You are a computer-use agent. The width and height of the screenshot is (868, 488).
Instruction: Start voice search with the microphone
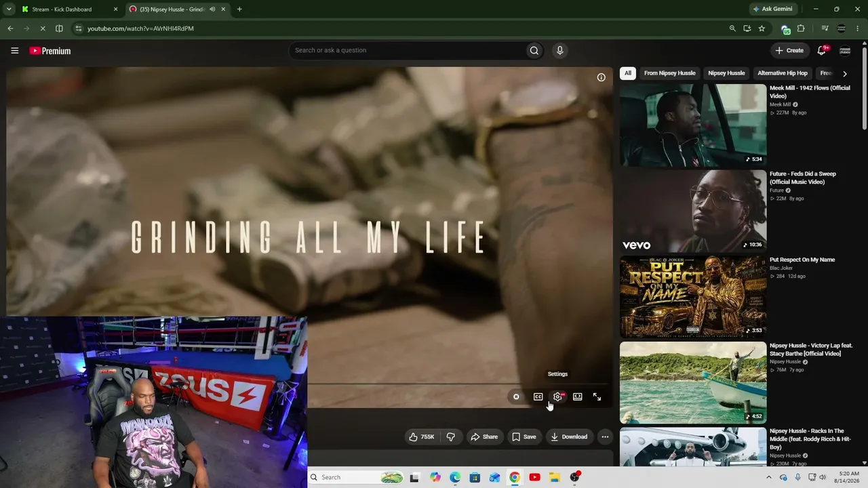559,50
